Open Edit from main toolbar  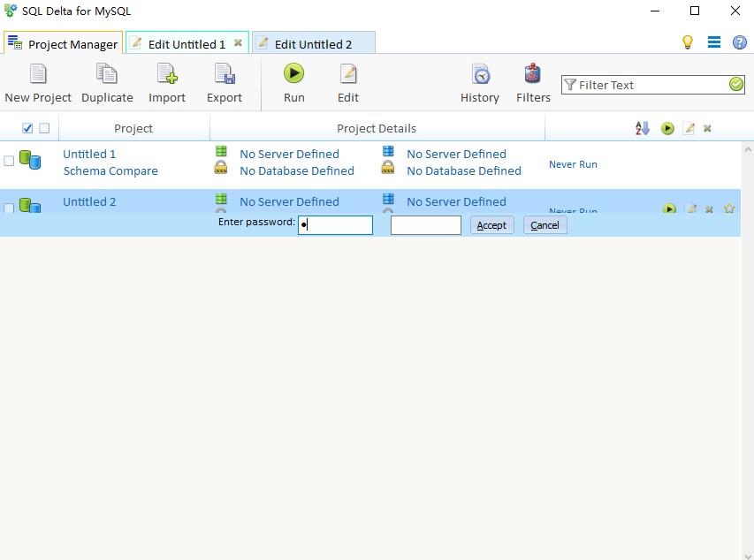(x=348, y=84)
